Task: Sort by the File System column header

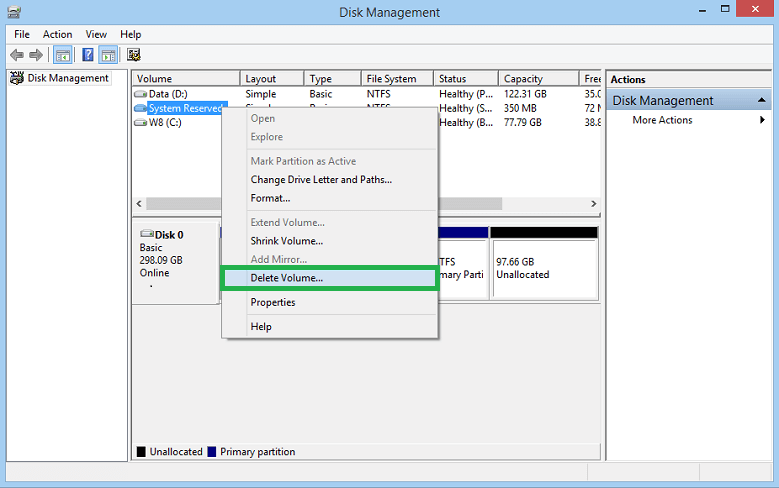Action: [x=397, y=79]
